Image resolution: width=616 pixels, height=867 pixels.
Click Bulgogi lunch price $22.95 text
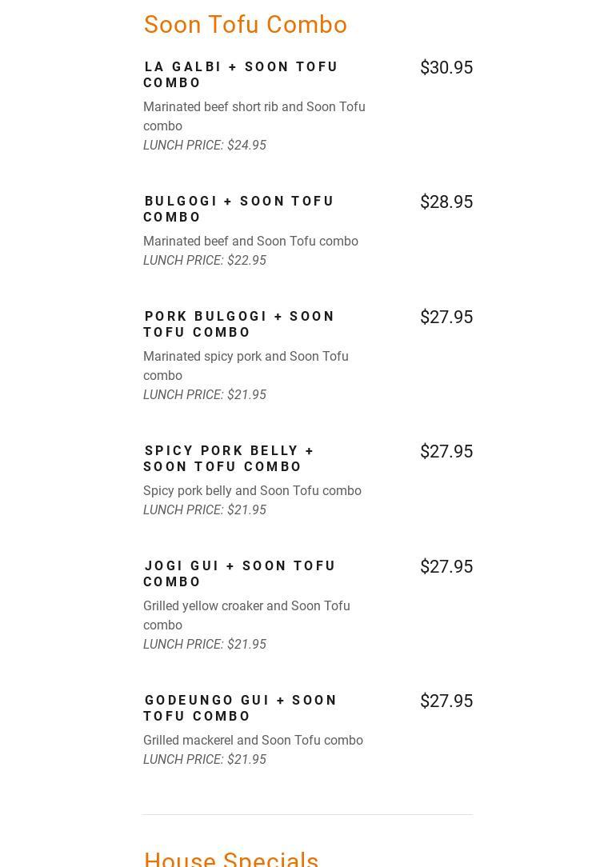[205, 261]
